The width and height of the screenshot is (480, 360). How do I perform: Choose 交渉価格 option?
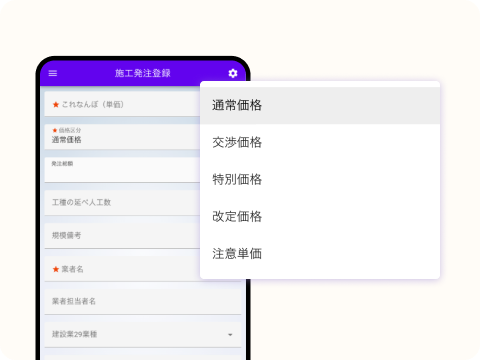(x=320, y=142)
